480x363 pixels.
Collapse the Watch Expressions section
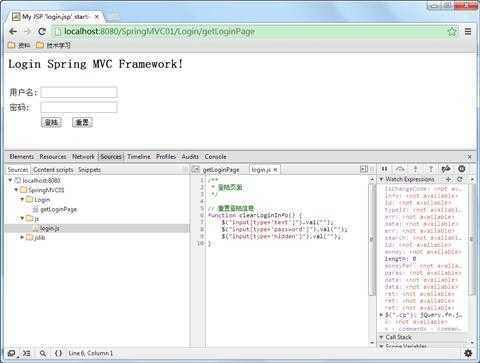pos(381,179)
